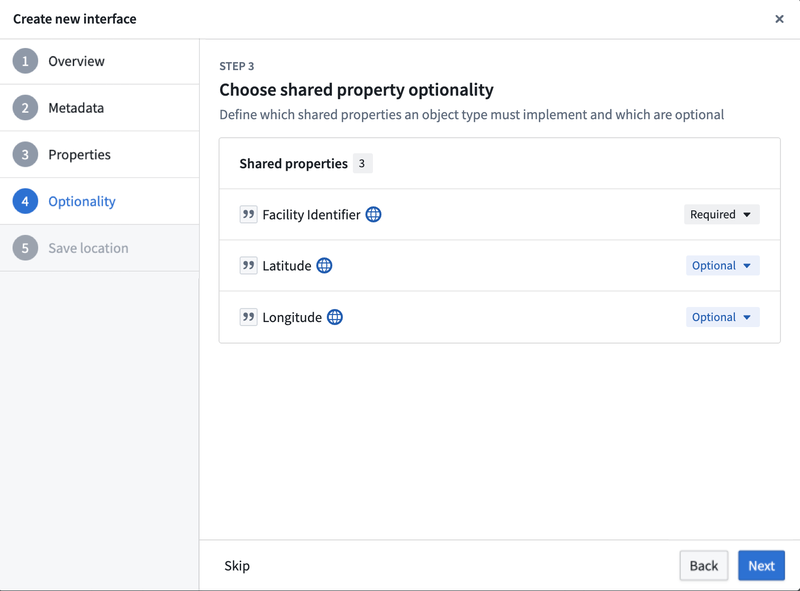Close the Create new interface dialog

pos(779,19)
